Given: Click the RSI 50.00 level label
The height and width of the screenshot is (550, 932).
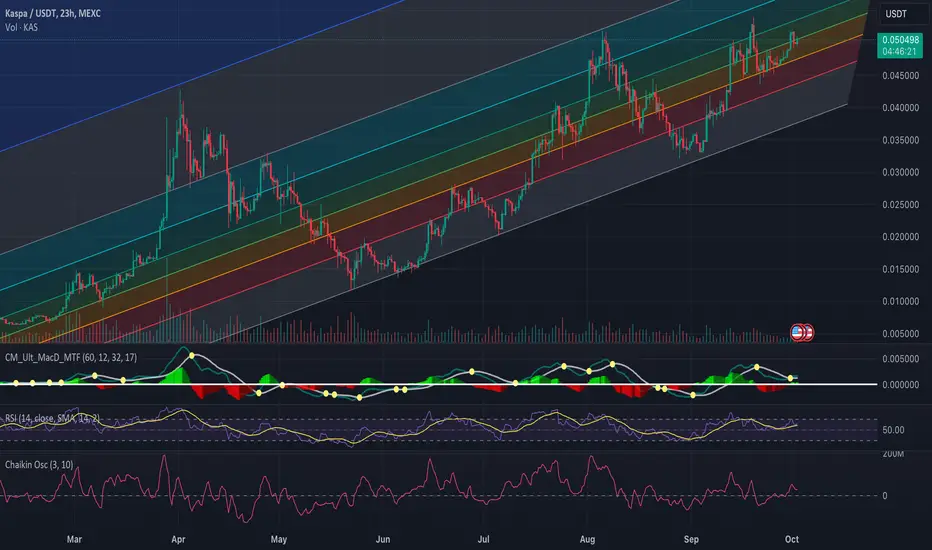Looking at the screenshot, I should [x=893, y=430].
